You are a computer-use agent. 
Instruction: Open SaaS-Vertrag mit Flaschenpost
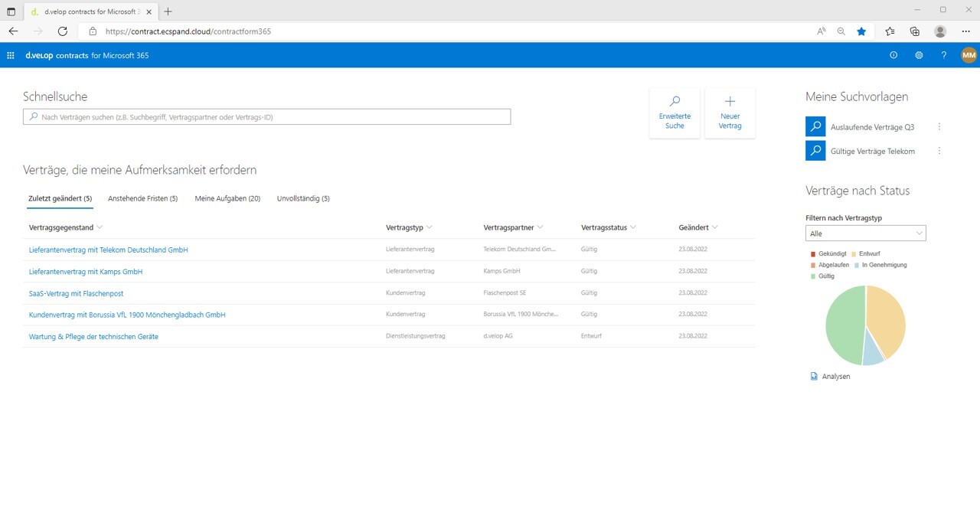click(75, 292)
